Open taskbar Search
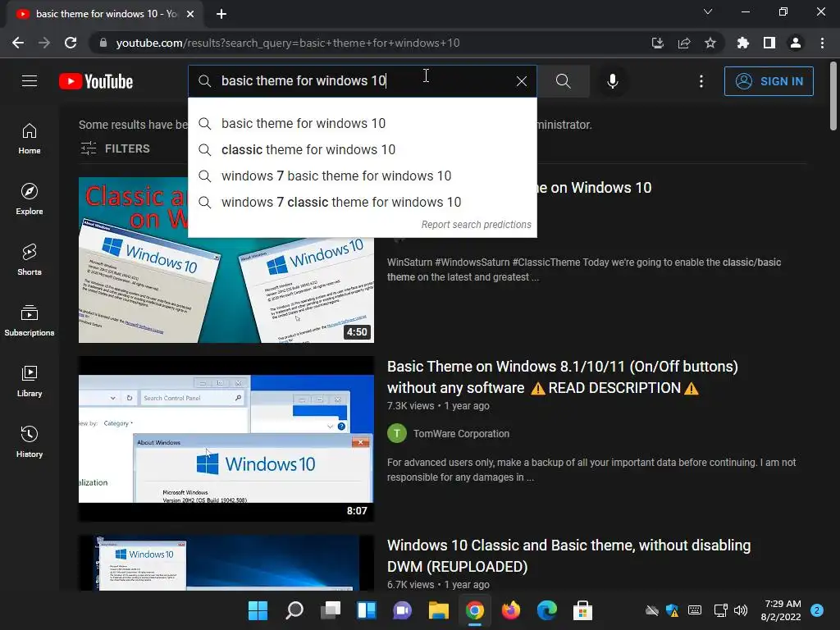Image resolution: width=840 pixels, height=630 pixels. [294, 610]
